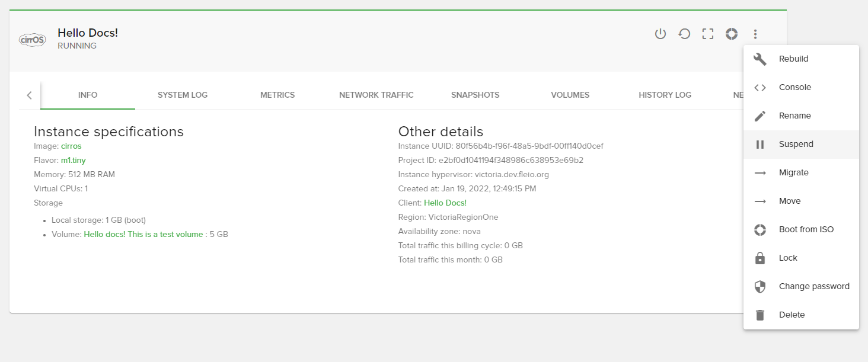The image size is (868, 362).
Task: Click the rescue lifebuoy icon in header
Action: [732, 34]
